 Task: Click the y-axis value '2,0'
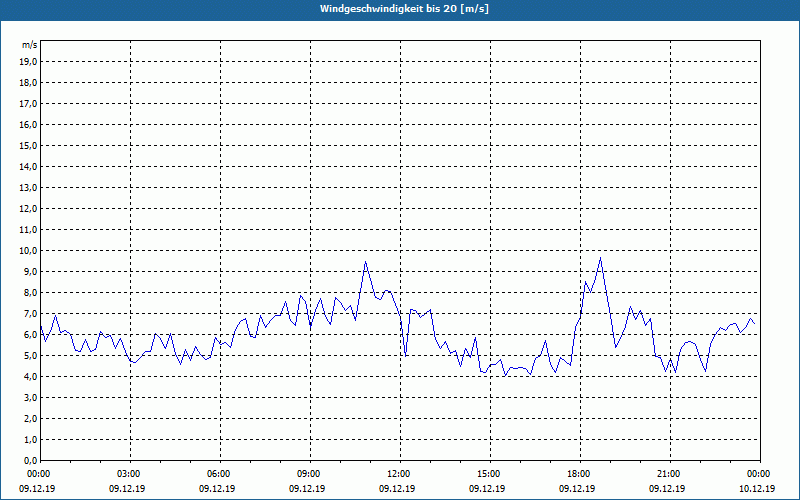[x=30, y=418]
